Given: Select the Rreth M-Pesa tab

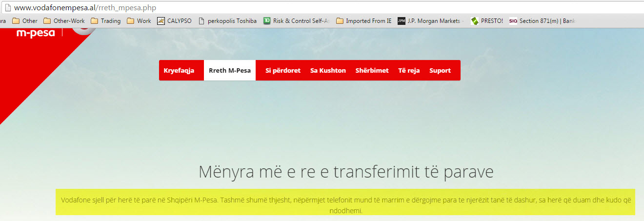Looking at the screenshot, I should point(230,70).
